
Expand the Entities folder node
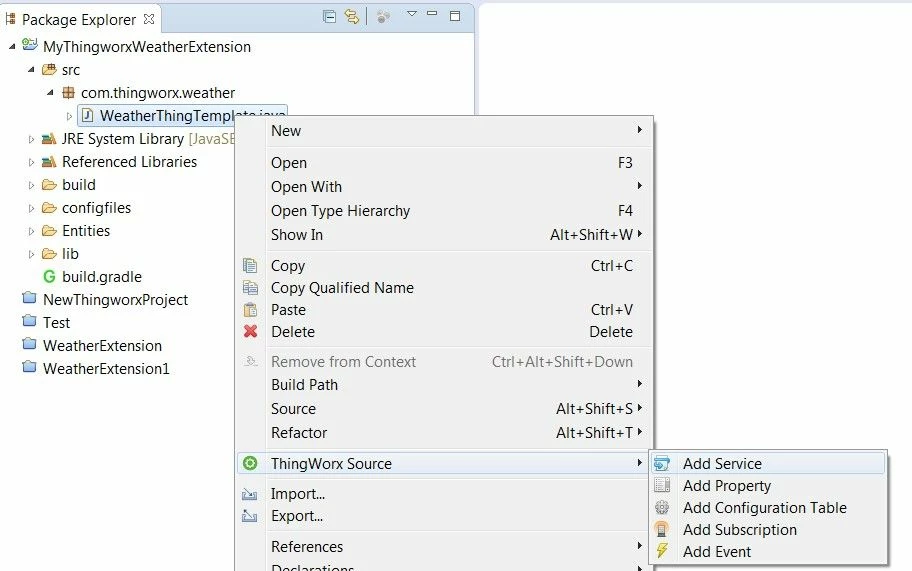point(31,231)
